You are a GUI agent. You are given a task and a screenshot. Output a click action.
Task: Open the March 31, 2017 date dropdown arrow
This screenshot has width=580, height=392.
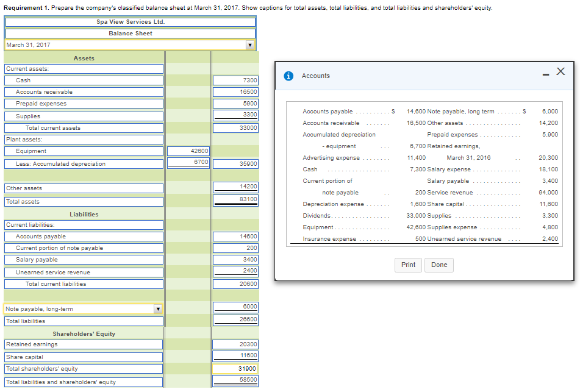coord(250,45)
